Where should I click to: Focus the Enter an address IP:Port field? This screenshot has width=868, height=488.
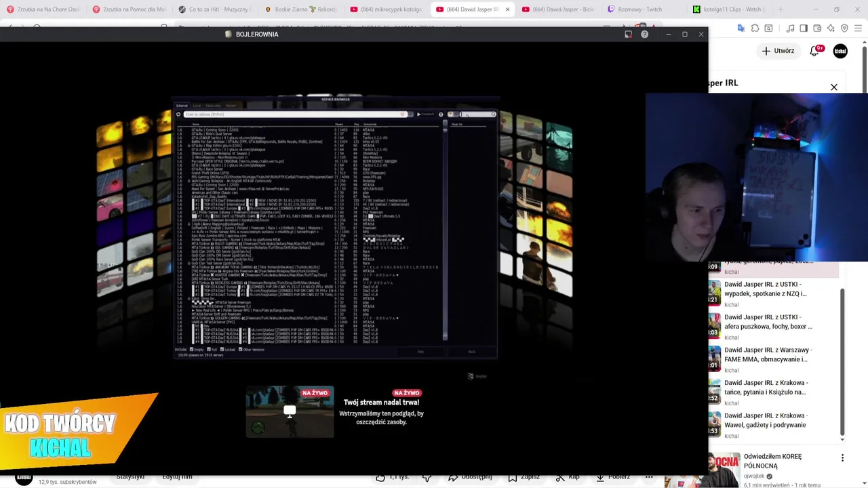pos(295,114)
